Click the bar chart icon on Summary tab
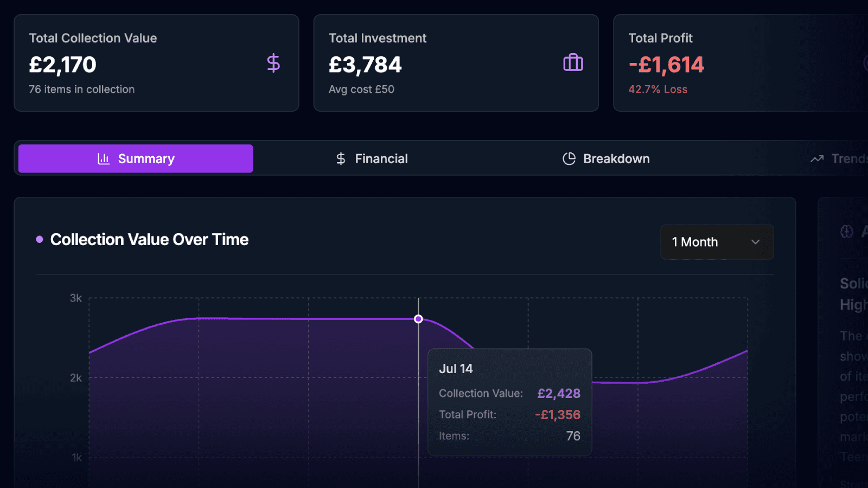Viewport: 868px width, 488px height. 104,158
